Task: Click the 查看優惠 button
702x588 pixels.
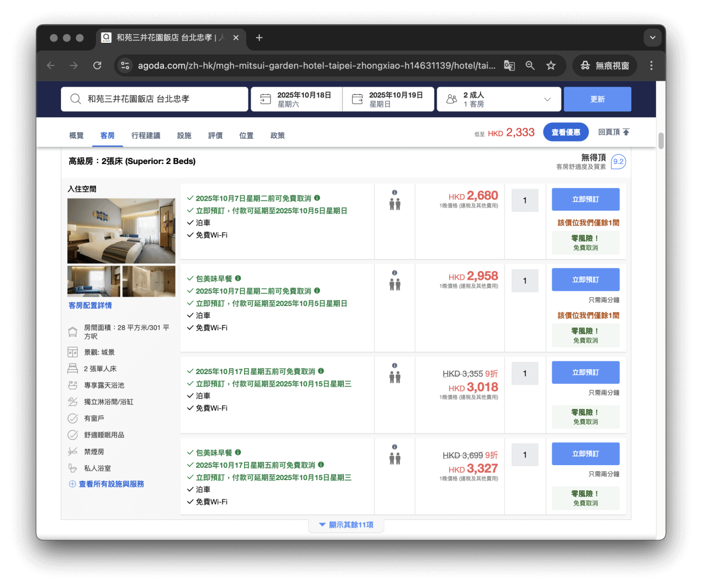Action: click(565, 132)
